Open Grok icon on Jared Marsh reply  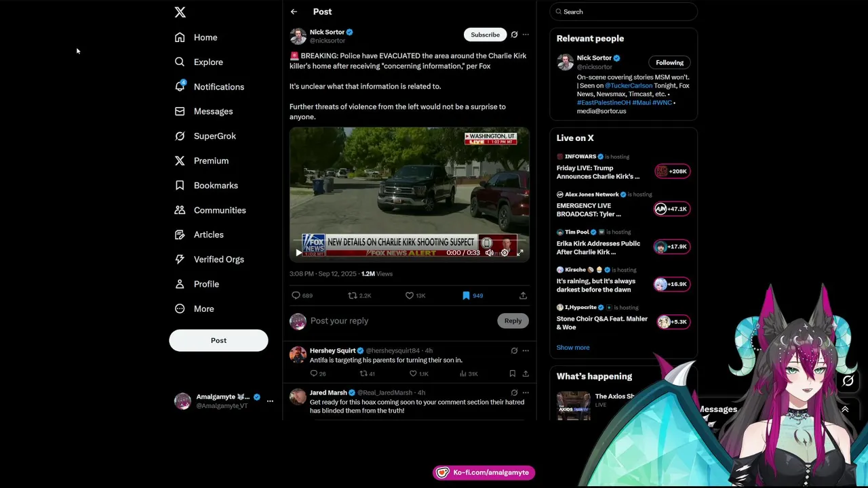click(x=514, y=392)
